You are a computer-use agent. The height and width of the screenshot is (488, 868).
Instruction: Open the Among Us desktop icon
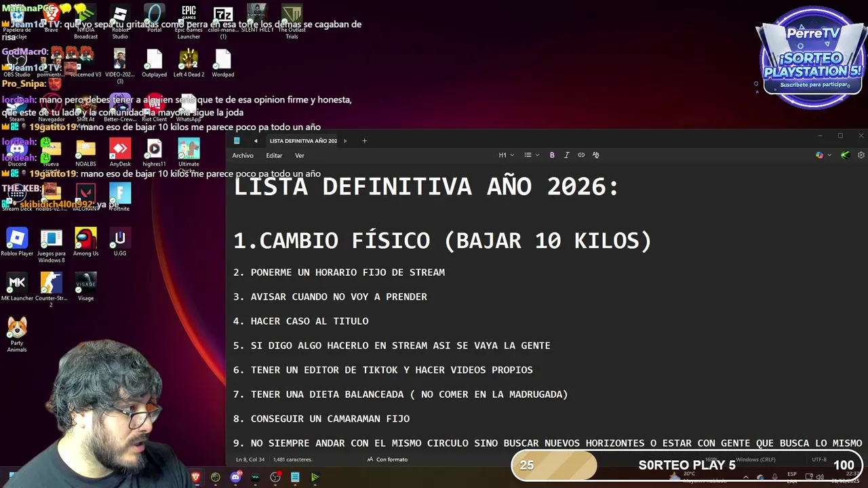85,243
